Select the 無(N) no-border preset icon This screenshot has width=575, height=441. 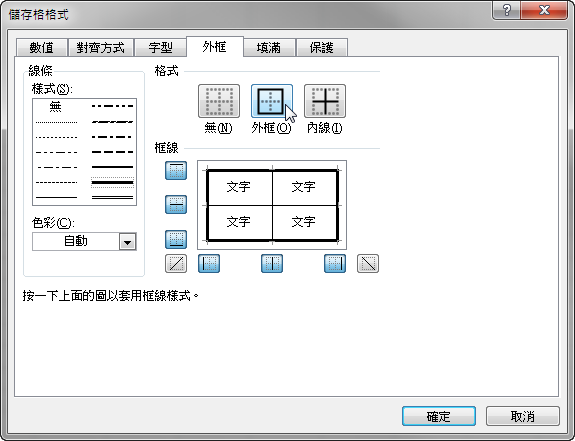(x=219, y=101)
